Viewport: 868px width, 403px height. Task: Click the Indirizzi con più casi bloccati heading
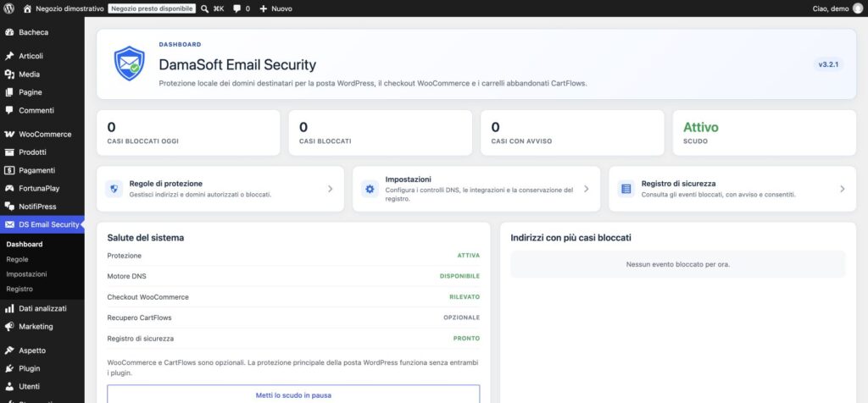[570, 238]
